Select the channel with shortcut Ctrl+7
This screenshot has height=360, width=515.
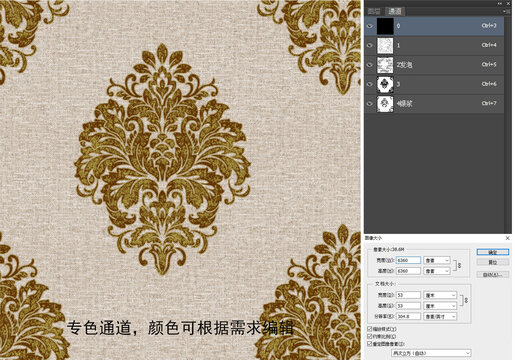434,104
